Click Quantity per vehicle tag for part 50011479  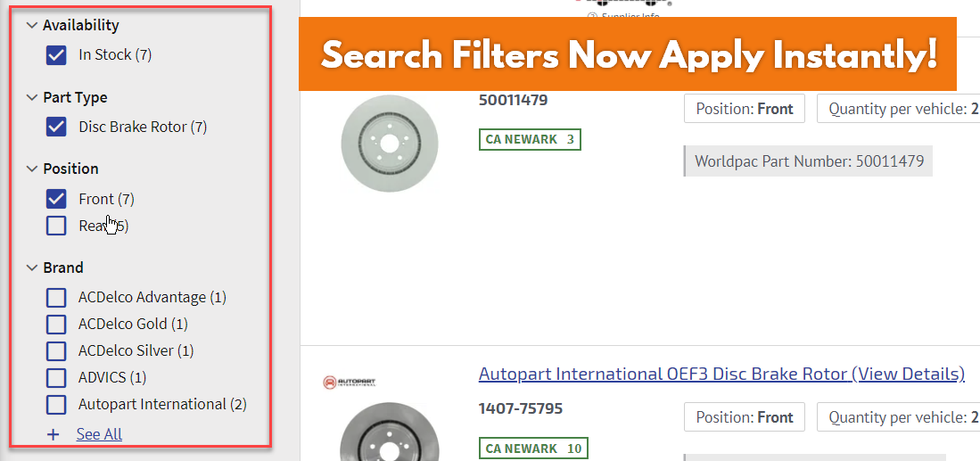point(898,109)
